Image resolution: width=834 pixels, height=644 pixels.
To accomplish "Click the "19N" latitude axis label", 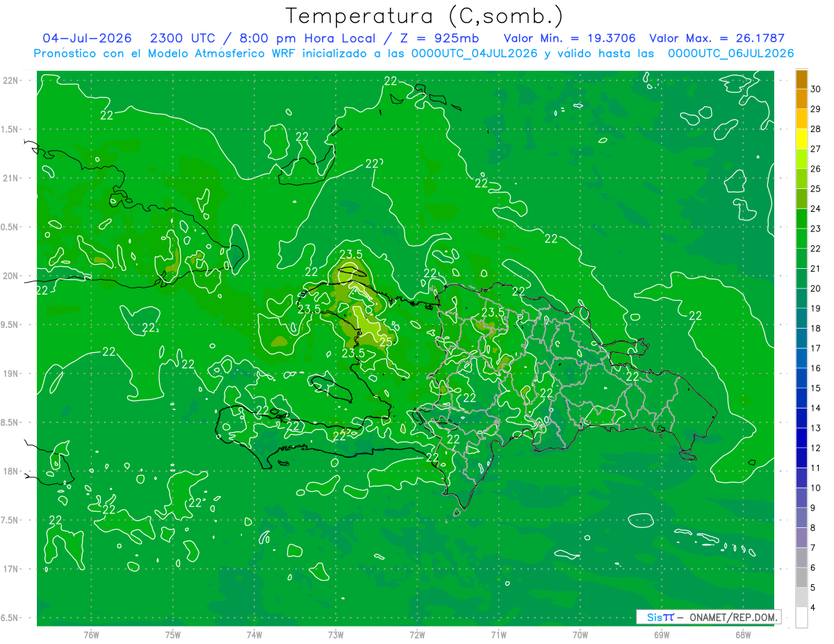I will (12, 374).
